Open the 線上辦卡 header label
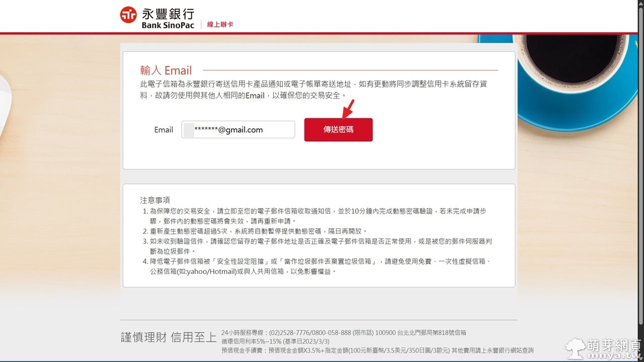 click(220, 24)
